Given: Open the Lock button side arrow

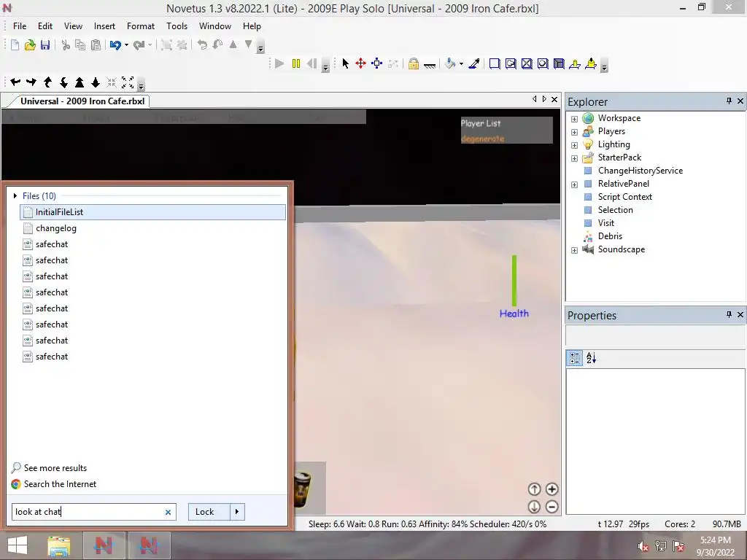Looking at the screenshot, I should pyautogui.click(x=237, y=511).
